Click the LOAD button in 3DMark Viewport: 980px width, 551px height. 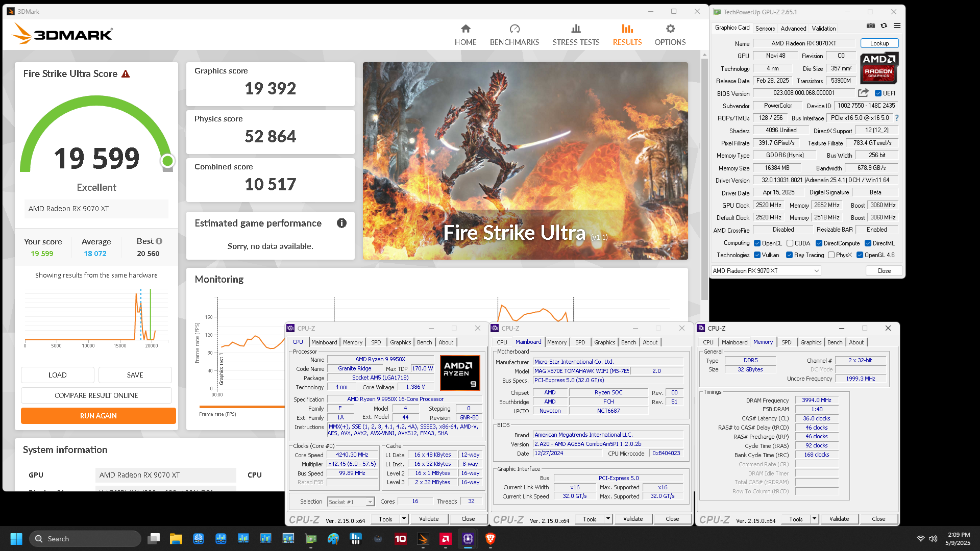click(57, 375)
